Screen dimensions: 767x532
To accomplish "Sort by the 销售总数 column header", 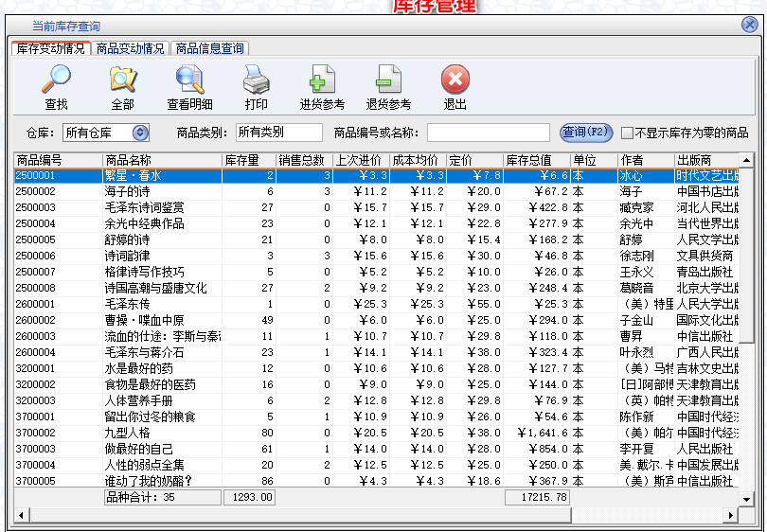I will pyautogui.click(x=304, y=160).
